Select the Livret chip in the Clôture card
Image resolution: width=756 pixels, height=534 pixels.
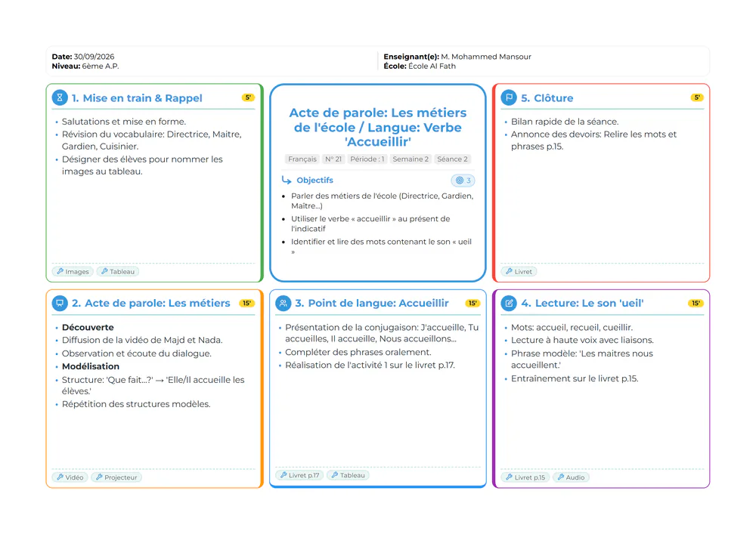519,272
